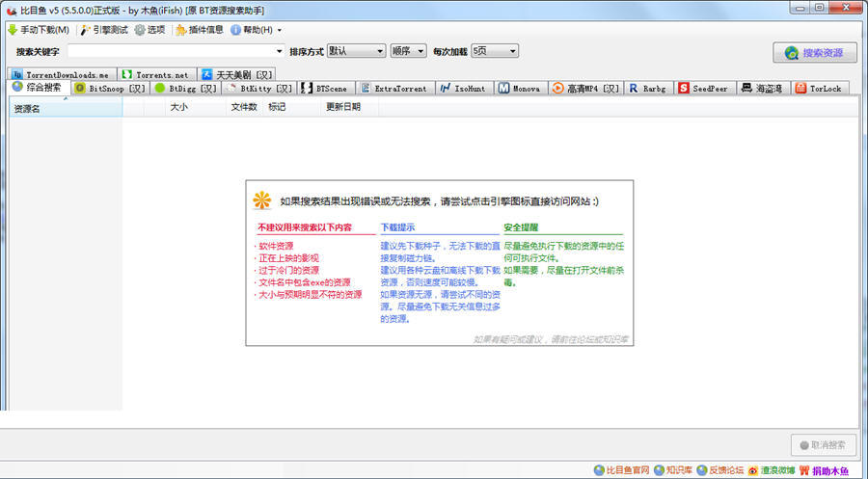This screenshot has width=868, height=479.
Task: Click the search keyword input field
Action: (170, 51)
